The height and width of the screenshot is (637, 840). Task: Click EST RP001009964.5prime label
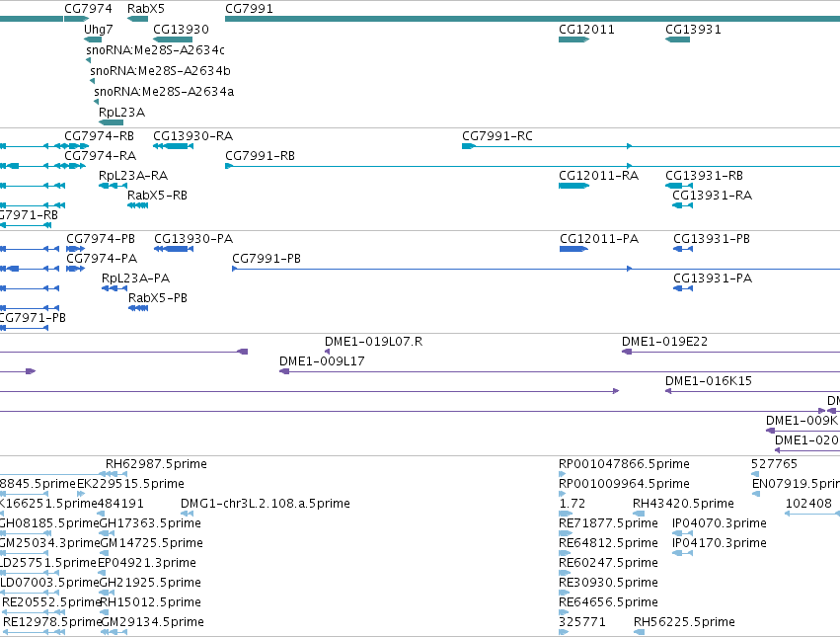click(624, 484)
